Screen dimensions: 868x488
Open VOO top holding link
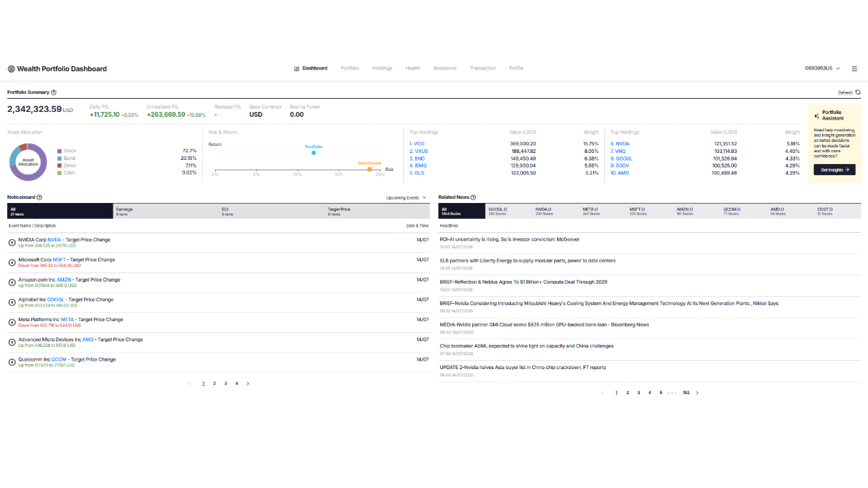coord(417,143)
